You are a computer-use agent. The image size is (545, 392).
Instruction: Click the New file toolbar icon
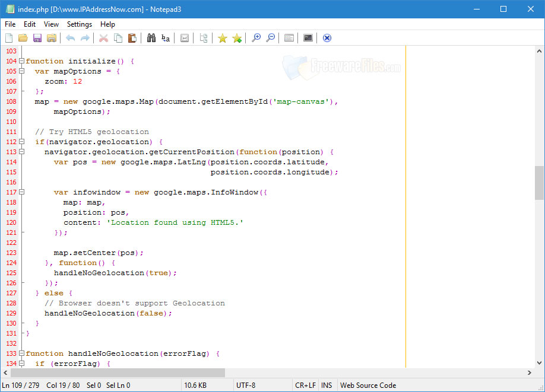9,38
